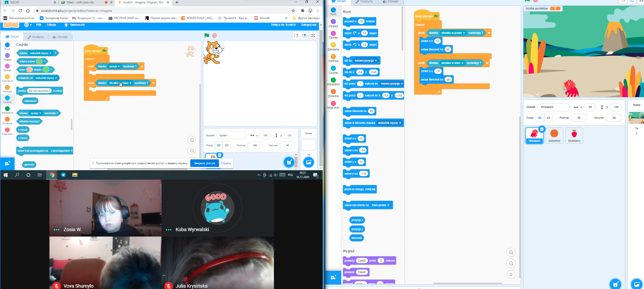Toggle 'kierunek' reporter checkbox

pos(345,238)
